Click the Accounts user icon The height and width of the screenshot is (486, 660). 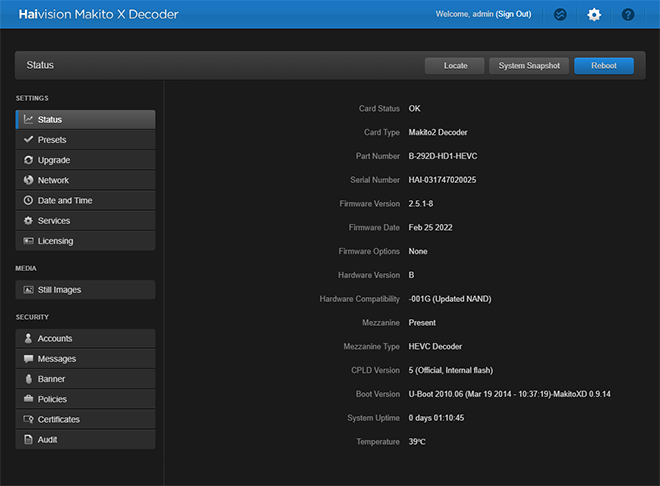point(29,339)
